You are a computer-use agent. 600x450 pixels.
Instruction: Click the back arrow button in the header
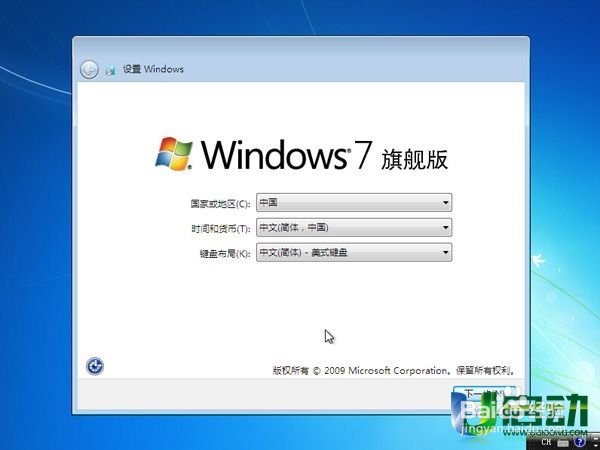89,70
